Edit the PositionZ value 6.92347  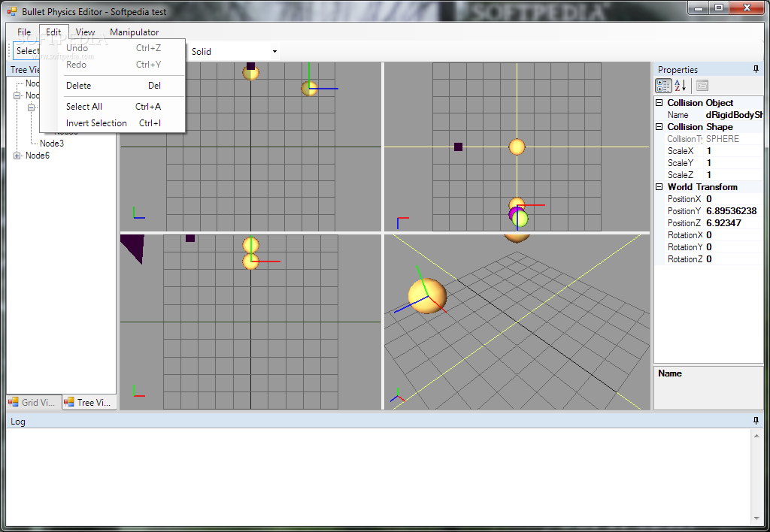point(734,223)
